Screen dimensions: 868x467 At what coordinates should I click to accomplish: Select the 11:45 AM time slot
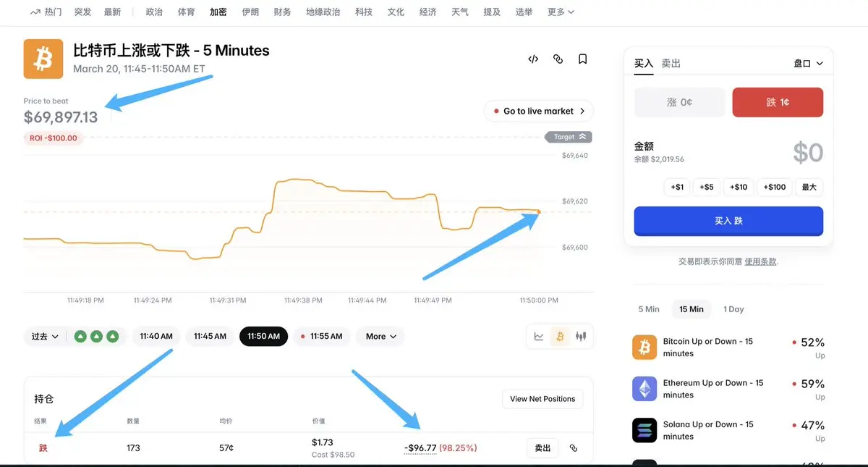(x=210, y=336)
